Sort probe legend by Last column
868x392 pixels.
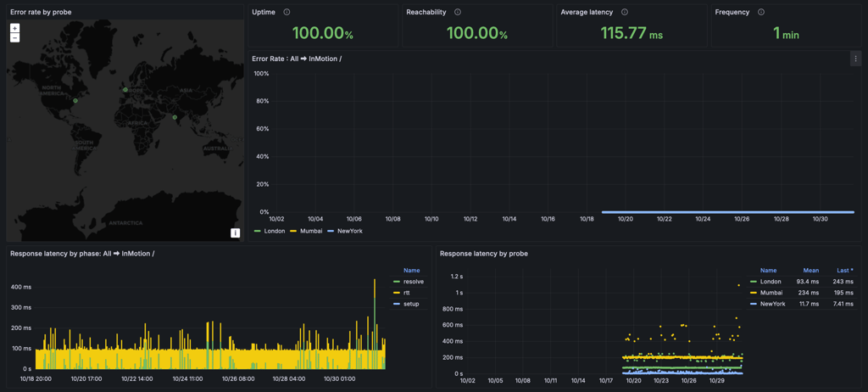tap(845, 271)
